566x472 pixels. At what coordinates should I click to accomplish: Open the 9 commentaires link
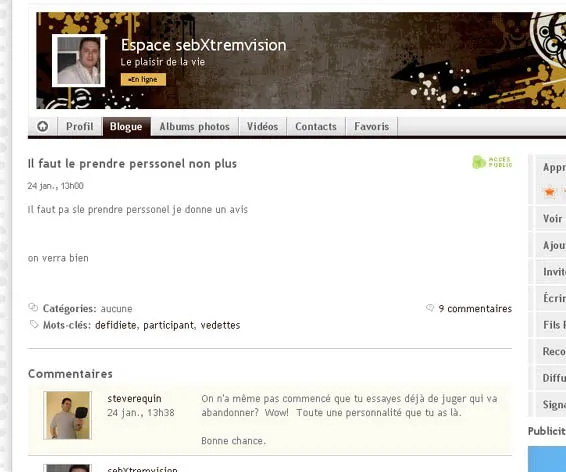pyautogui.click(x=475, y=309)
